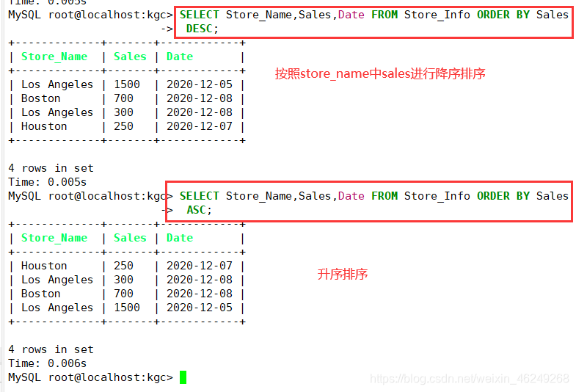
Task: Click the 'Date' header in first table
Action: coord(180,57)
